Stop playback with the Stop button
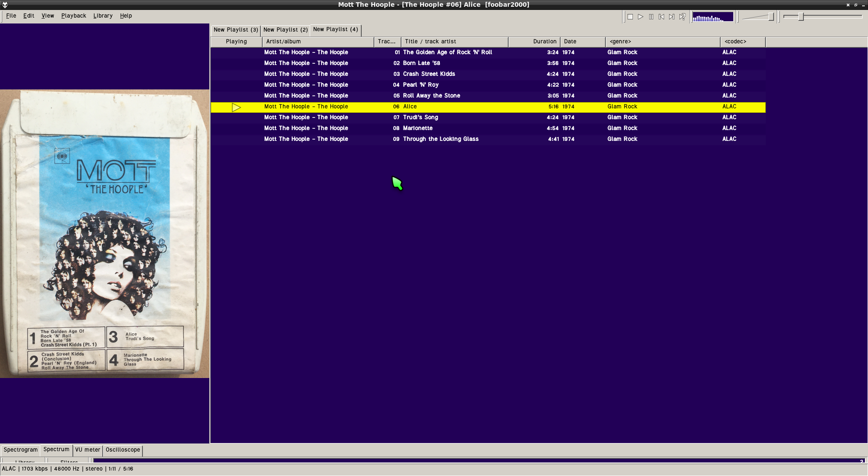Viewport: 868px width, 476px height. tap(630, 17)
